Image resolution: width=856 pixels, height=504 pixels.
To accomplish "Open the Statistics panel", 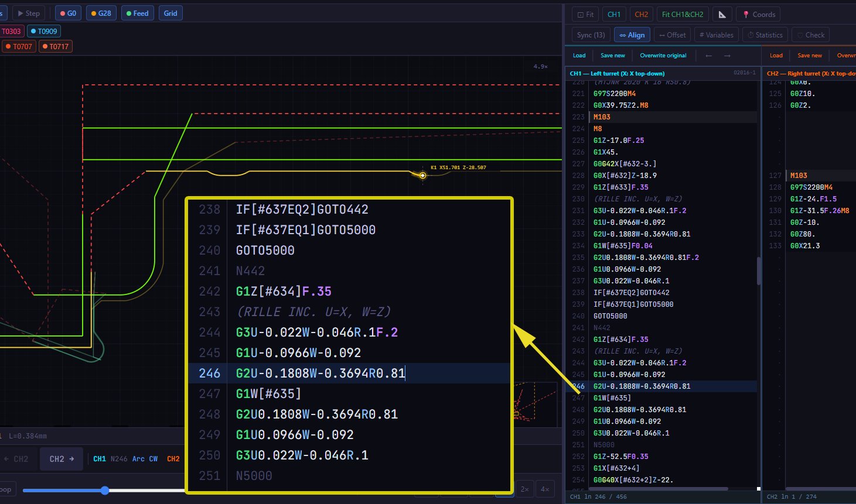I will tap(765, 35).
